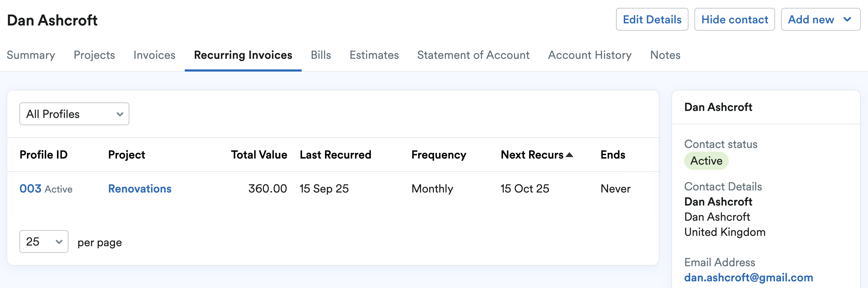View the Bills tab
The image size is (868, 288).
[321, 55]
